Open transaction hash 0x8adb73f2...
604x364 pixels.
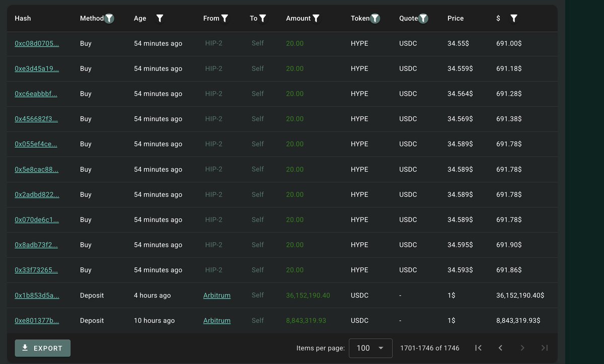click(36, 245)
